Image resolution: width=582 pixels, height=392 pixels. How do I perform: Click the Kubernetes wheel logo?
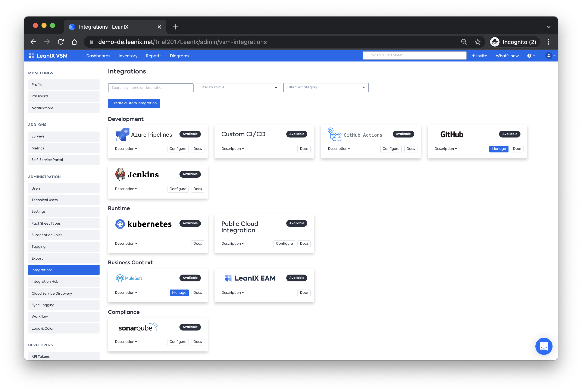[x=120, y=224]
